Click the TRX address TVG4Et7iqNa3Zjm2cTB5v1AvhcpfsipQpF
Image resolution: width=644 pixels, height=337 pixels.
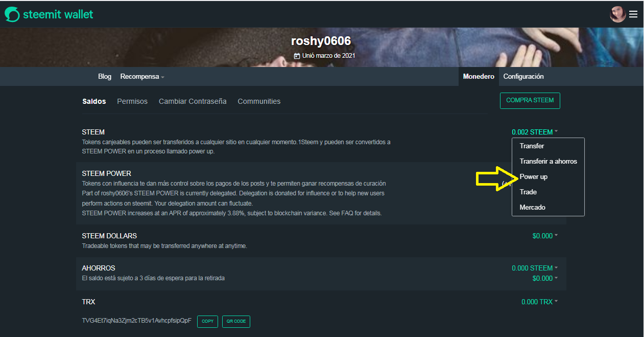click(x=137, y=321)
